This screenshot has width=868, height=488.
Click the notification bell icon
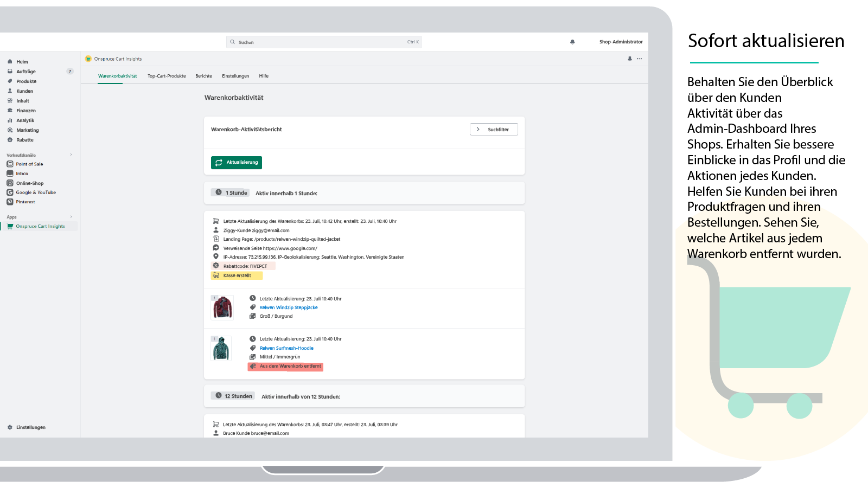pyautogui.click(x=572, y=42)
